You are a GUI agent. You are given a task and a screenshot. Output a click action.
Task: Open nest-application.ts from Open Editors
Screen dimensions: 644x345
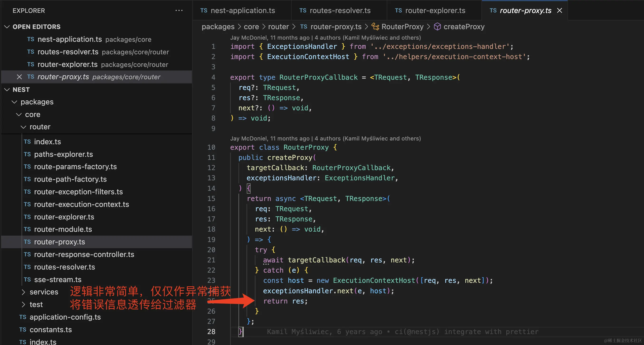click(97, 39)
